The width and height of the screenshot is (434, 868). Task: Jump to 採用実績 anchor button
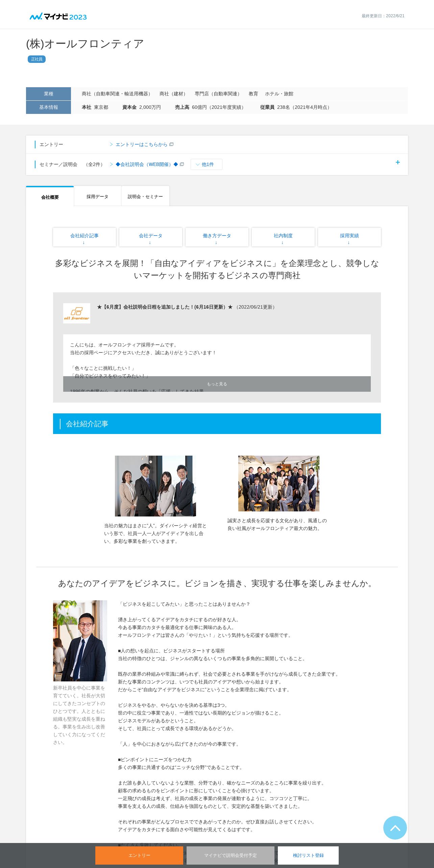[349, 237]
